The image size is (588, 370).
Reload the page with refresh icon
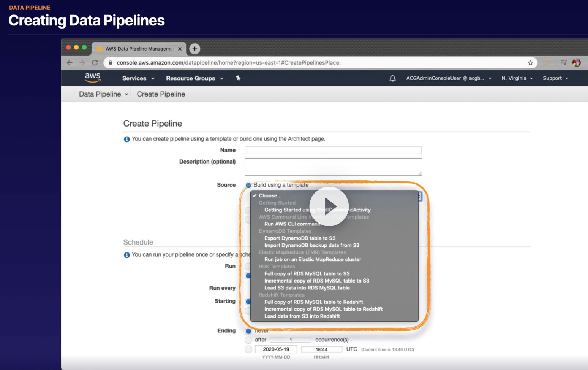(x=95, y=63)
